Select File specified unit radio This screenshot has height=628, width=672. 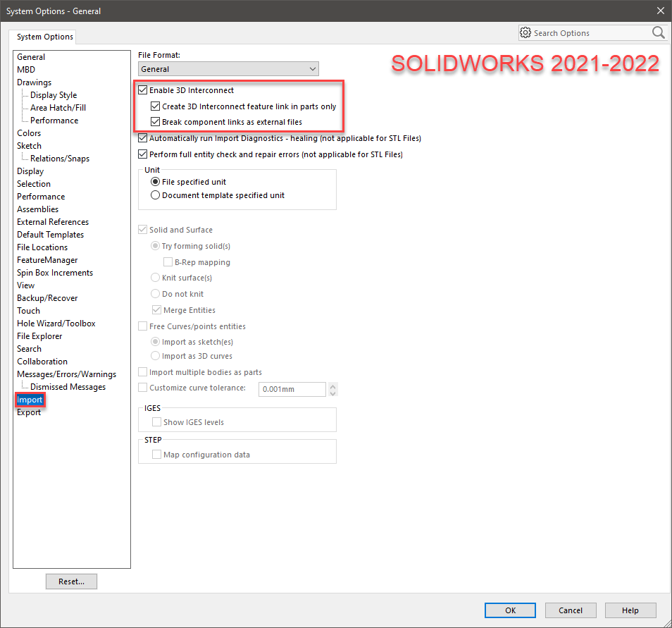point(156,182)
